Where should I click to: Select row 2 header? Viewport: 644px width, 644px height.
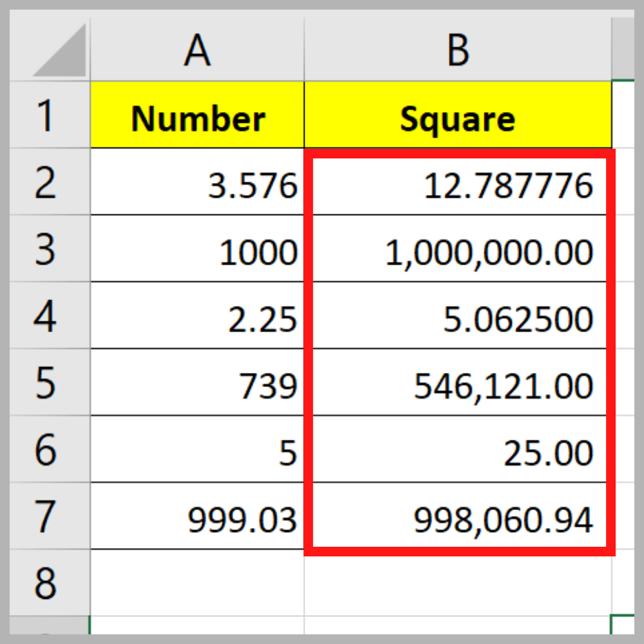(50, 181)
